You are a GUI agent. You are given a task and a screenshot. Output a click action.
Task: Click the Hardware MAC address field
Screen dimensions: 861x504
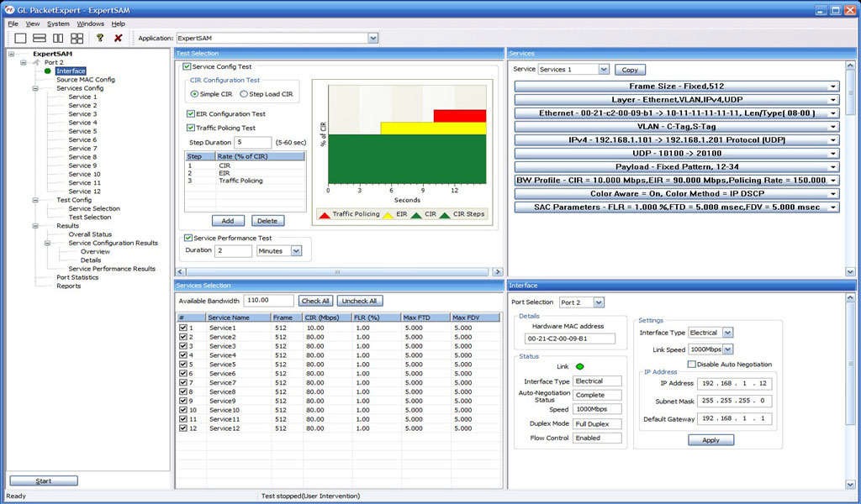tap(570, 339)
